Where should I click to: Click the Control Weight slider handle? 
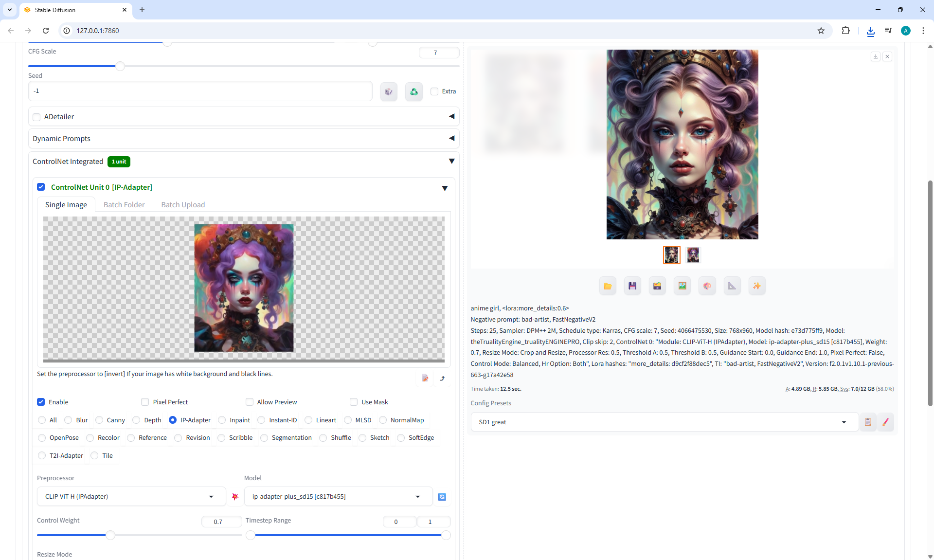[110, 535]
